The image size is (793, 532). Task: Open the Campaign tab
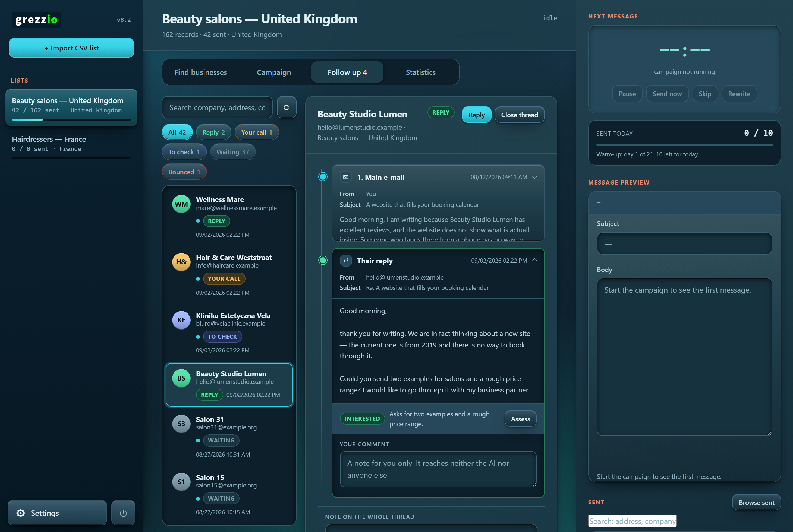pyautogui.click(x=274, y=72)
